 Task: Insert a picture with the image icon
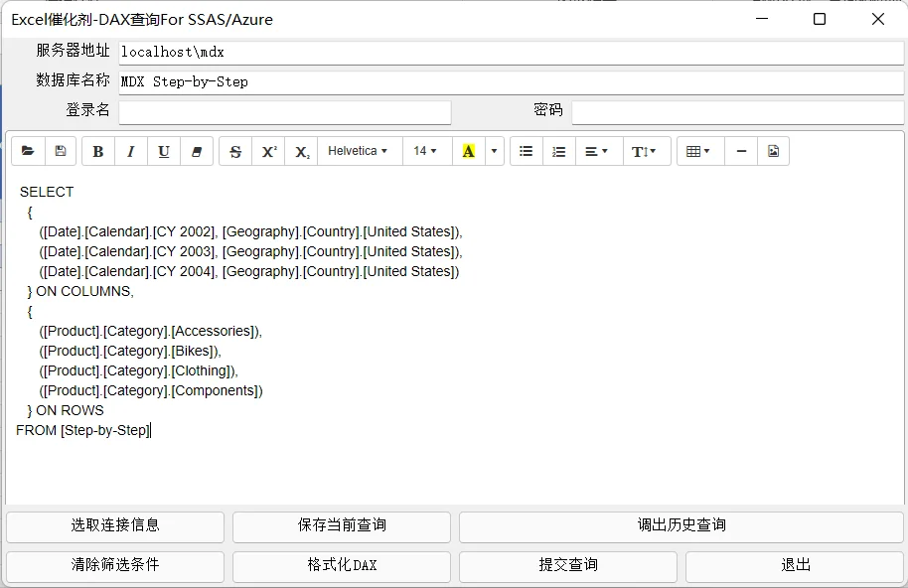[x=773, y=151]
